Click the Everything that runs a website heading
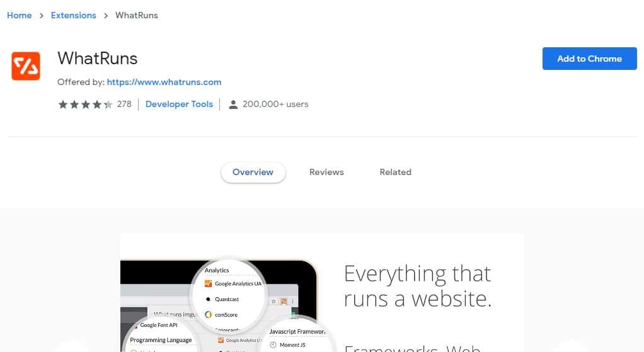Image resolution: width=644 pixels, height=352 pixels. click(417, 286)
